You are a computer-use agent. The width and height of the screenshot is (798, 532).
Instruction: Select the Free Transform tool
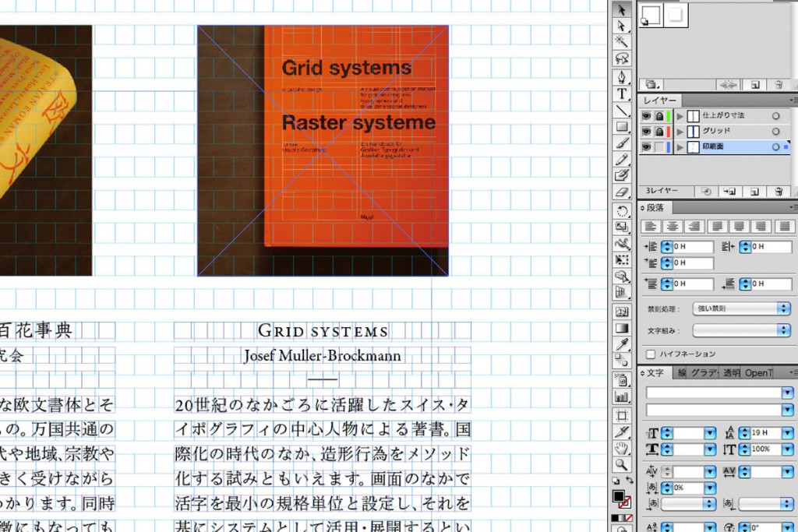(x=621, y=260)
